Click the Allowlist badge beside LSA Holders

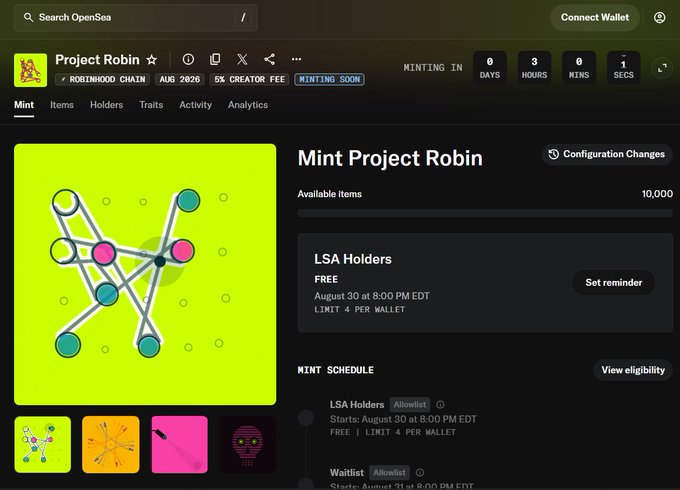[x=410, y=405]
